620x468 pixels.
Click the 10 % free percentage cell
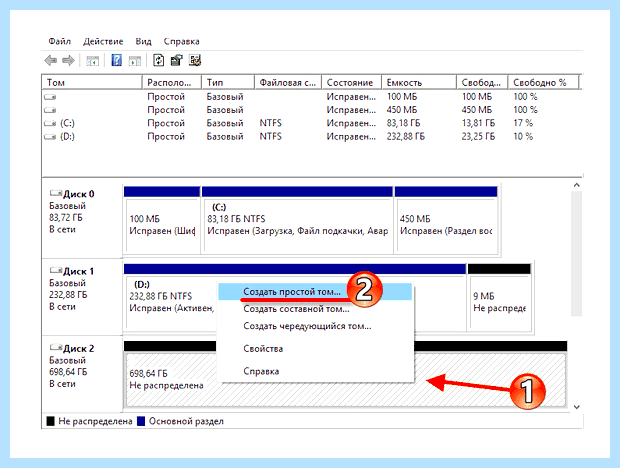tap(523, 137)
